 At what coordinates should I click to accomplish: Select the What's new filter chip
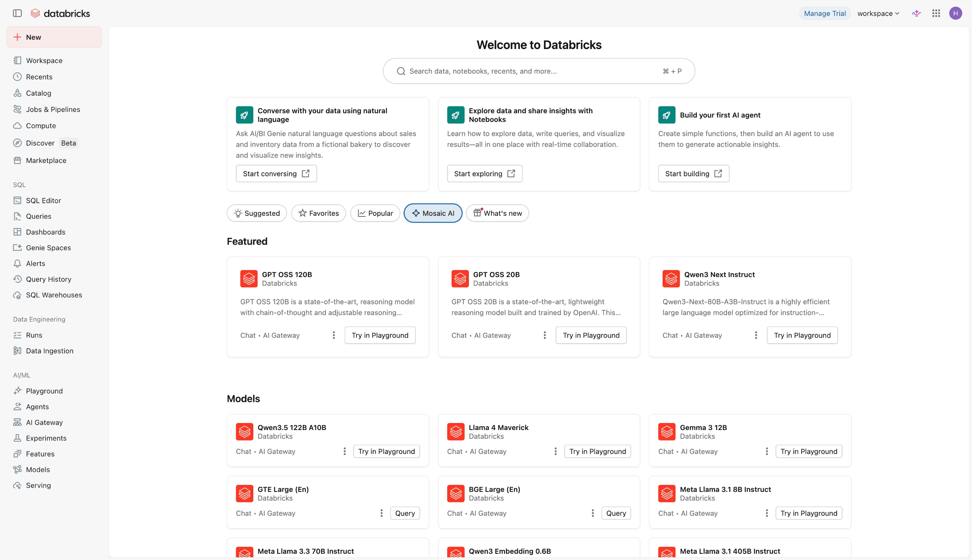[x=497, y=213]
